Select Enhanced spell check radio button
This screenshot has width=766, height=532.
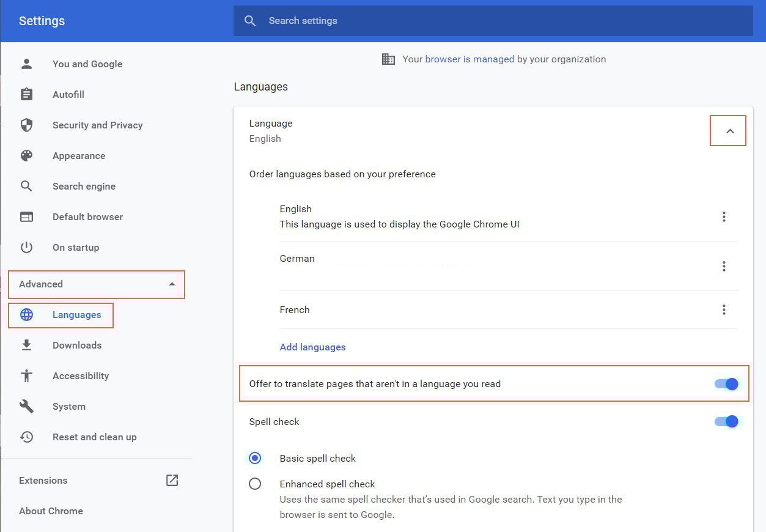pos(255,483)
